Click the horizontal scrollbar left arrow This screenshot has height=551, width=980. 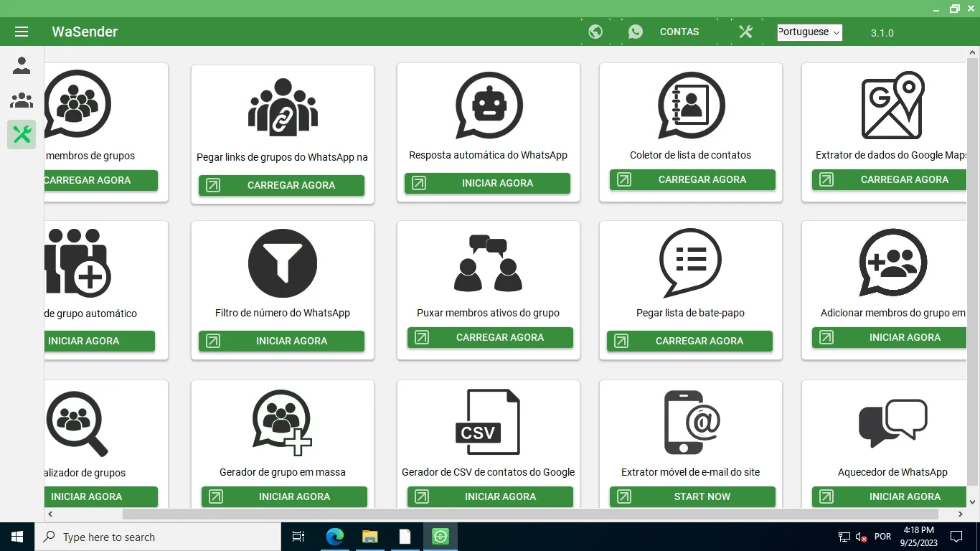click(50, 514)
